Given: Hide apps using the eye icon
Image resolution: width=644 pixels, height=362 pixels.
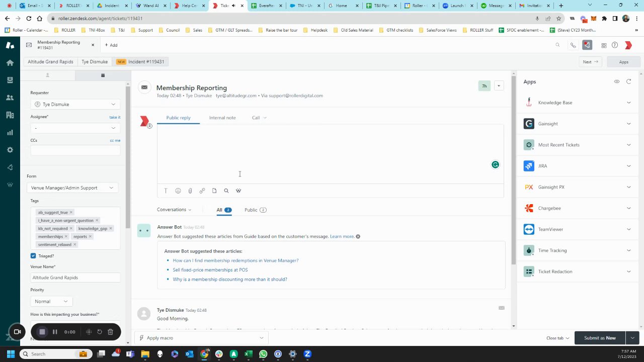Looking at the screenshot, I should 617,81.
